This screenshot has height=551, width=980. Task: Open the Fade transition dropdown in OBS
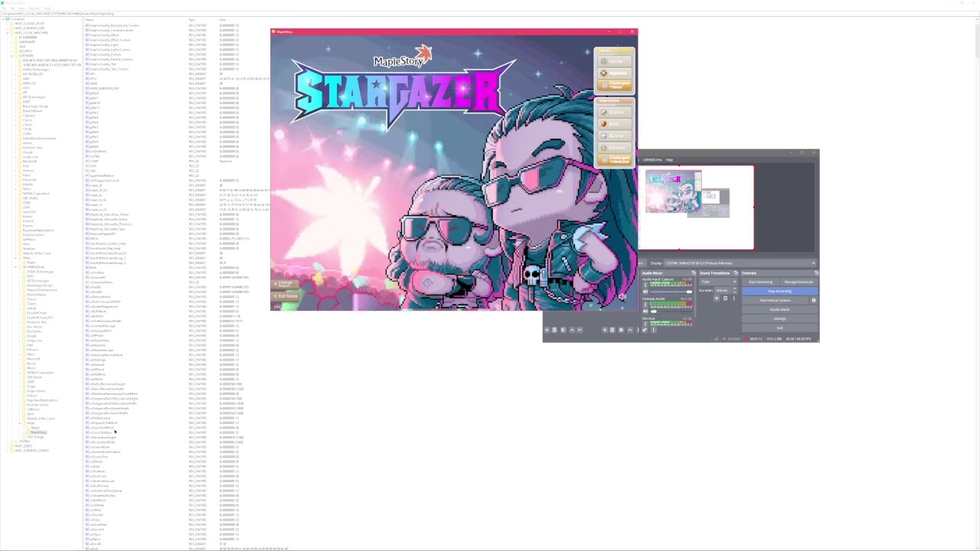pos(718,282)
